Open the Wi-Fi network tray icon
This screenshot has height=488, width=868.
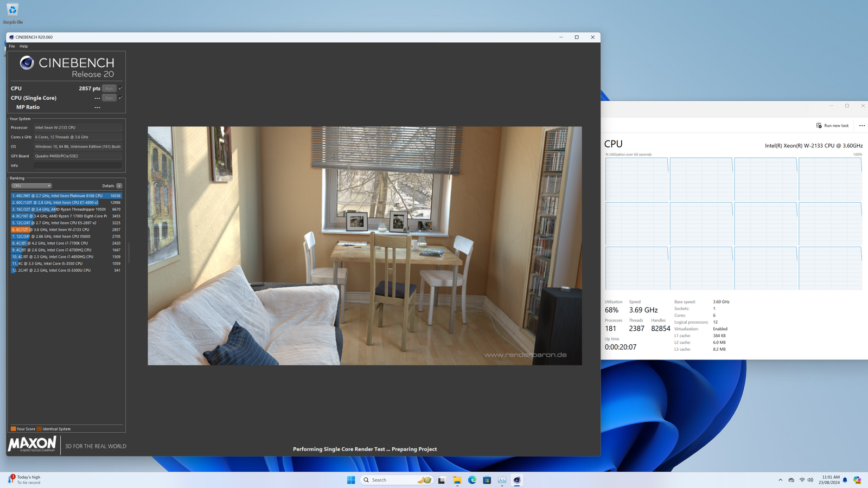(802, 480)
